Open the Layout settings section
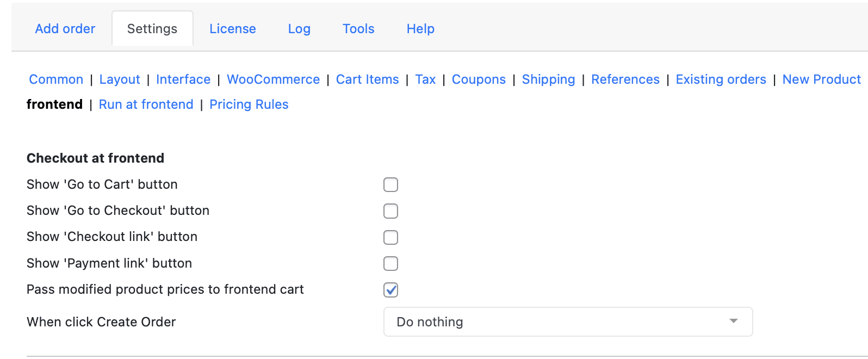The image size is (868, 359). point(120,79)
